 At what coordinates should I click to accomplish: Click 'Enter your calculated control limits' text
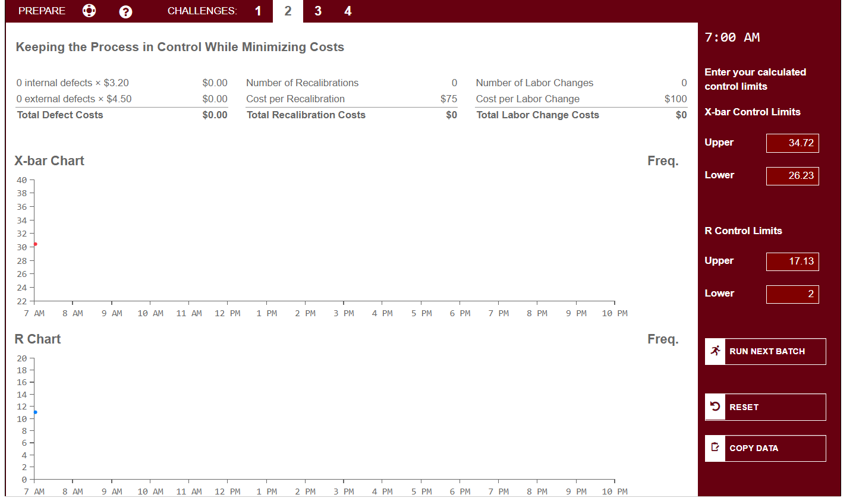(755, 79)
